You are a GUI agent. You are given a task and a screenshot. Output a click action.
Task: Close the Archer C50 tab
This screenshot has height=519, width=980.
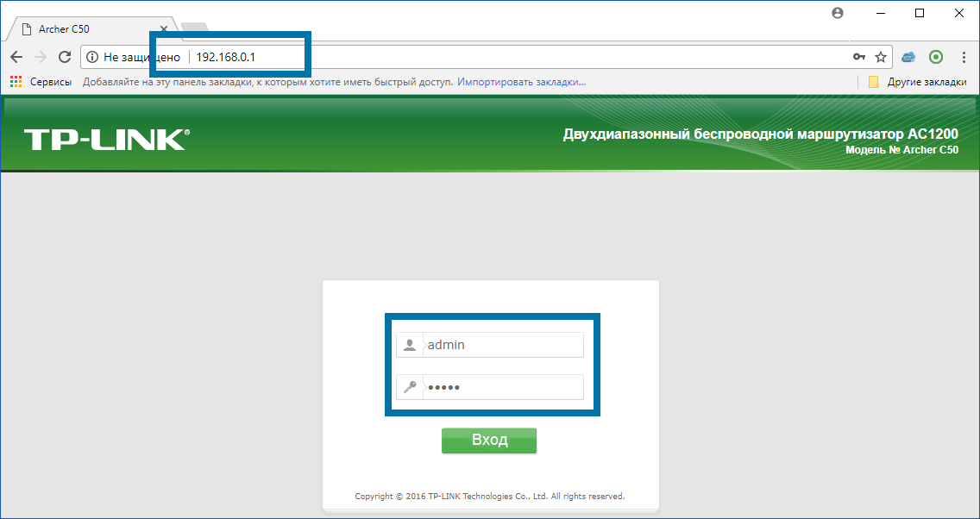pyautogui.click(x=164, y=29)
